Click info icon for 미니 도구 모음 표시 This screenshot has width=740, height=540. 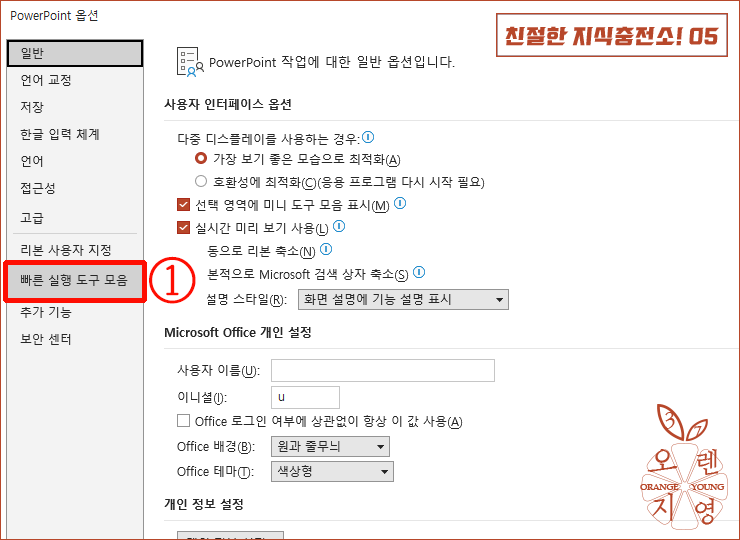[x=400, y=203]
